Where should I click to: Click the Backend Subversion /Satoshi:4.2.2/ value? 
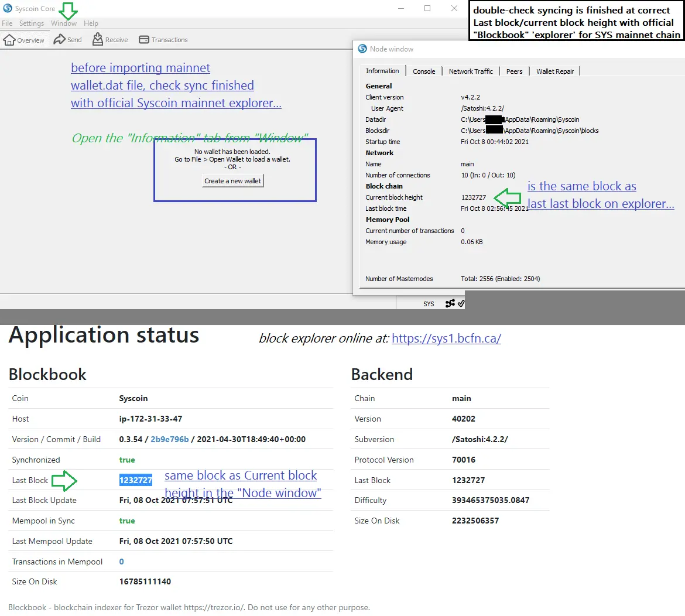[x=479, y=439]
